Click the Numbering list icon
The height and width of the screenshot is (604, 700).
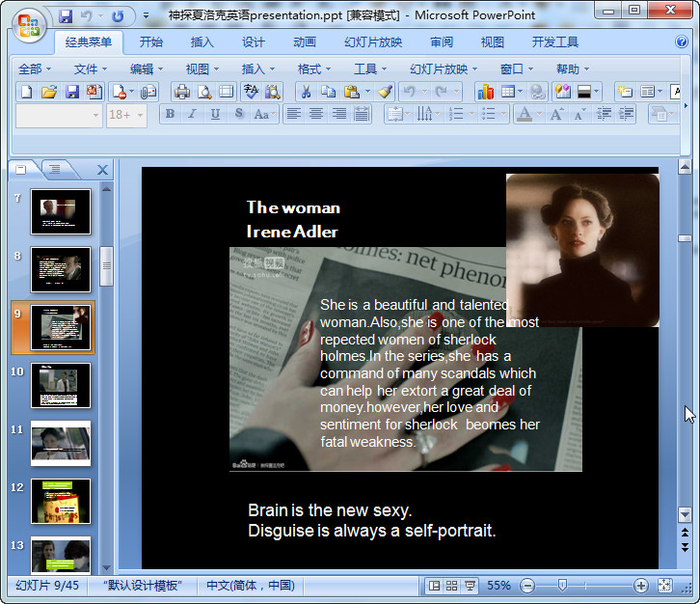(456, 115)
